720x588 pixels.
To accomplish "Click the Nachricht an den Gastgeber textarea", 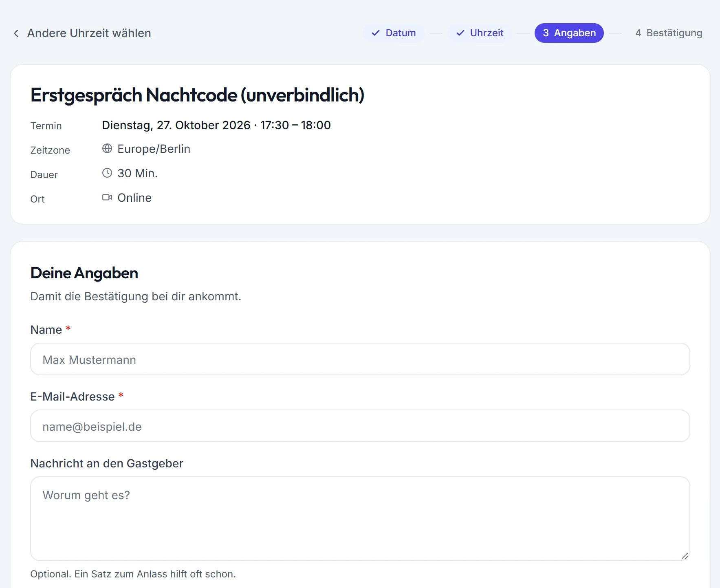I will click(x=360, y=519).
